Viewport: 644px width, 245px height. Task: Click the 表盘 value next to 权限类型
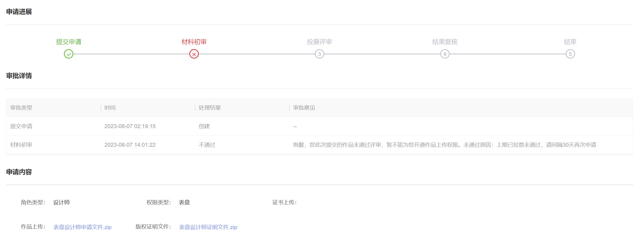click(184, 202)
